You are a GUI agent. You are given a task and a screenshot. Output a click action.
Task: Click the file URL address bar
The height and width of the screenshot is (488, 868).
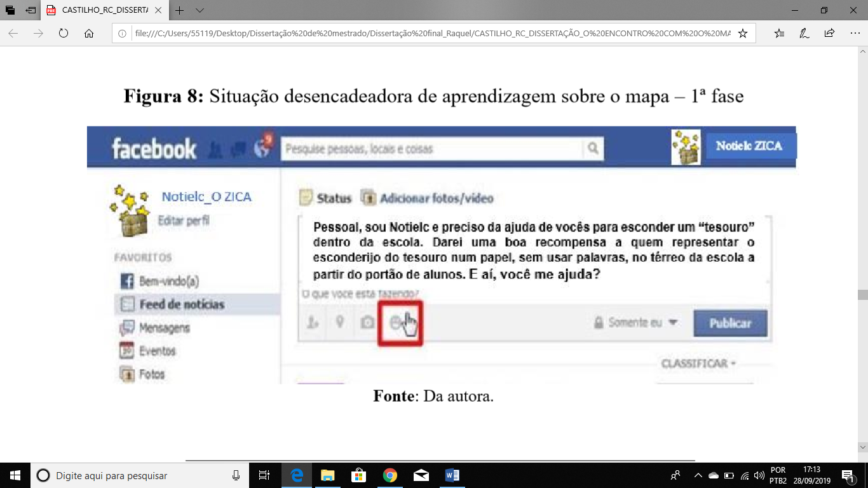click(434, 33)
